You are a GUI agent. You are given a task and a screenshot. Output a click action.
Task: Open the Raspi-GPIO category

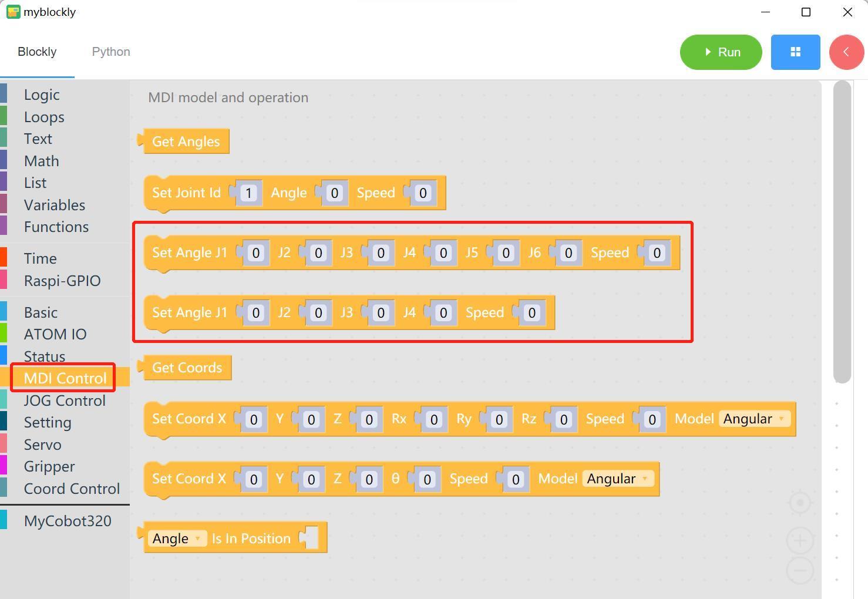coord(62,281)
